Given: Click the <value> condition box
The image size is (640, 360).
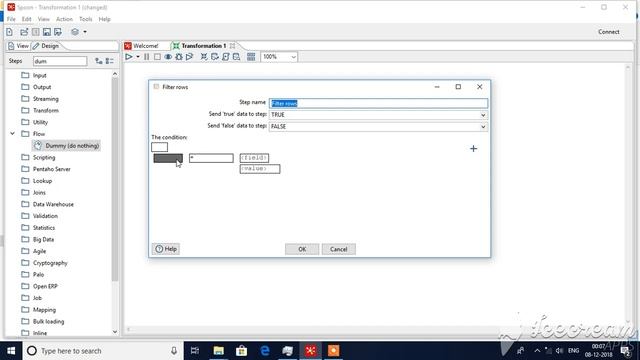Looking at the screenshot, I should tap(260, 169).
